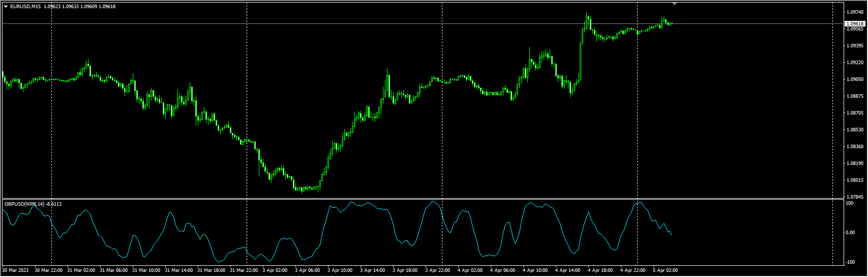The width and height of the screenshot is (868, 277).
Task: Click the 1.09740 price scale label
Action: pos(855,12)
